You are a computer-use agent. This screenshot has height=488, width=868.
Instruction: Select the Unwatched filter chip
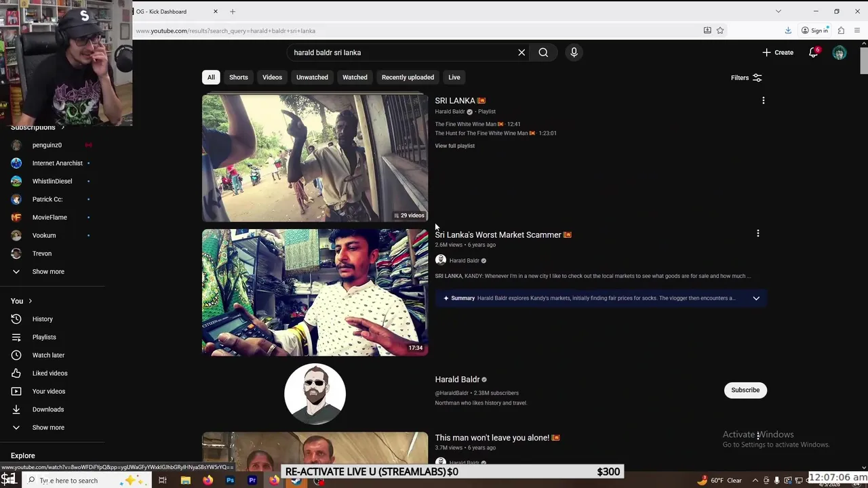click(312, 77)
